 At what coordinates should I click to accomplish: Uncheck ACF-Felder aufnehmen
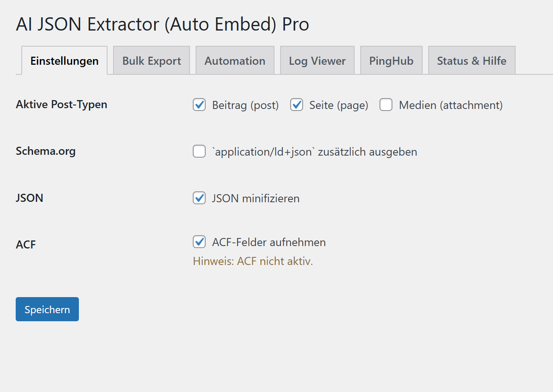coord(199,242)
